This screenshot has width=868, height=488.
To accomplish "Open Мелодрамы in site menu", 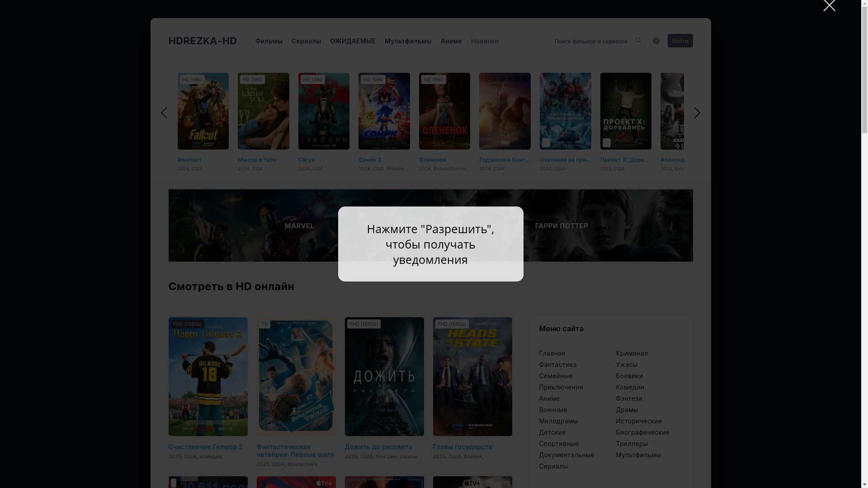I will coord(558,421).
